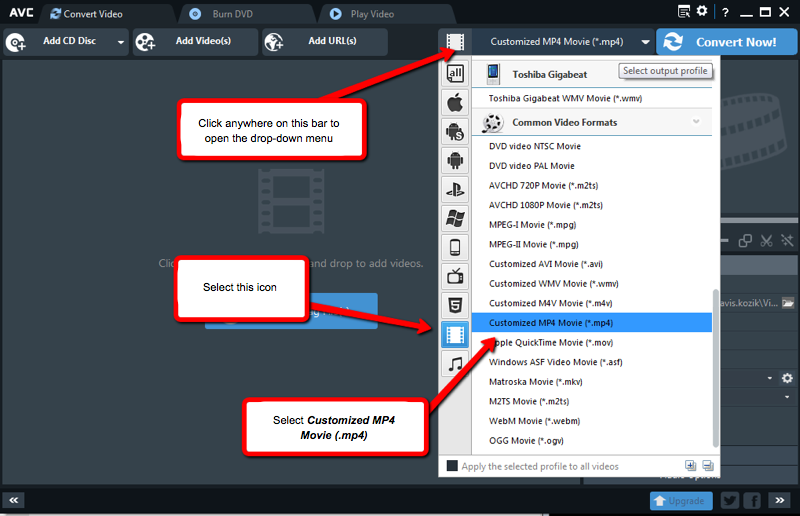This screenshot has height=516, width=800.
Task: Choose Customized WMV Movie (*.wmv)
Action: [x=592, y=284]
